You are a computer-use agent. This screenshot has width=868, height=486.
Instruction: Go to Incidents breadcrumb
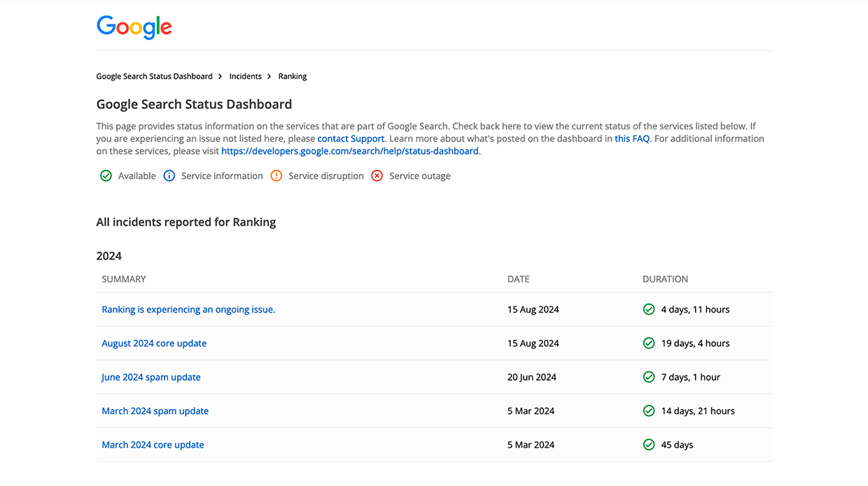pos(245,76)
